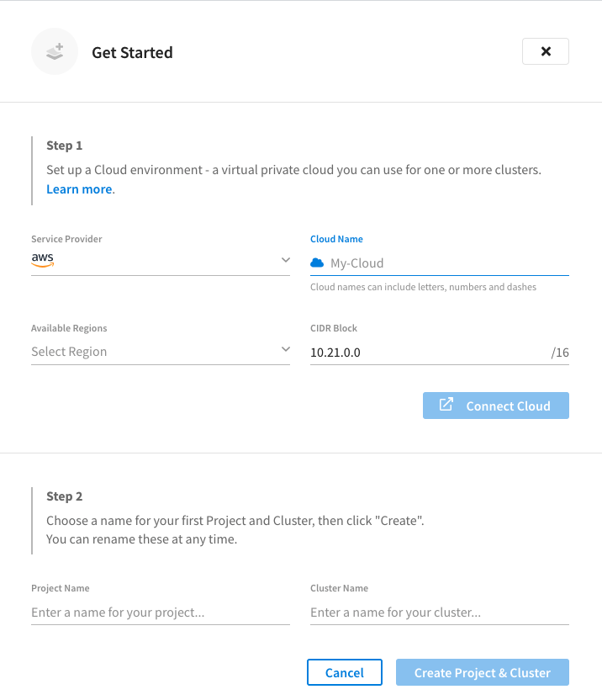Click the Connect Cloud button

click(x=495, y=405)
